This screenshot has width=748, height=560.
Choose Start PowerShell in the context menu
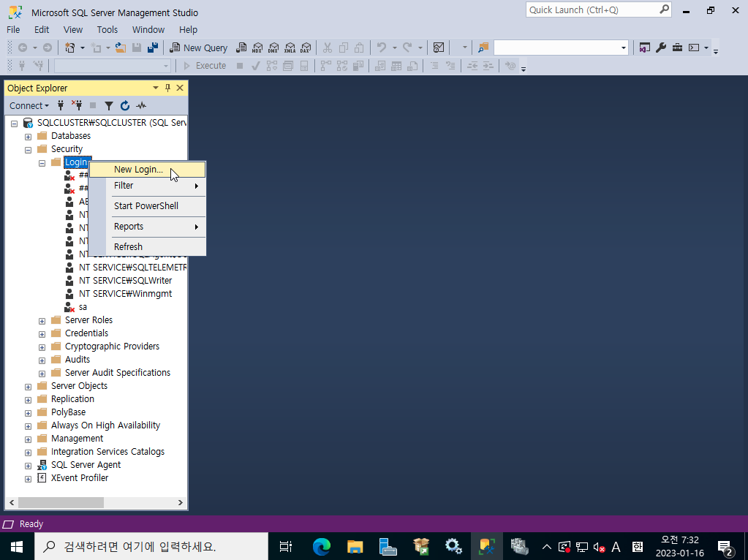point(148,206)
